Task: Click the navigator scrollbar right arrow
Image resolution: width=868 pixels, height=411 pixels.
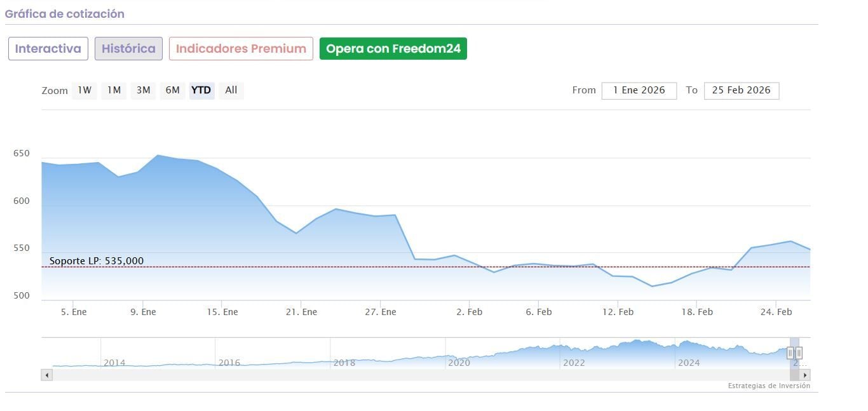Action: [805, 375]
